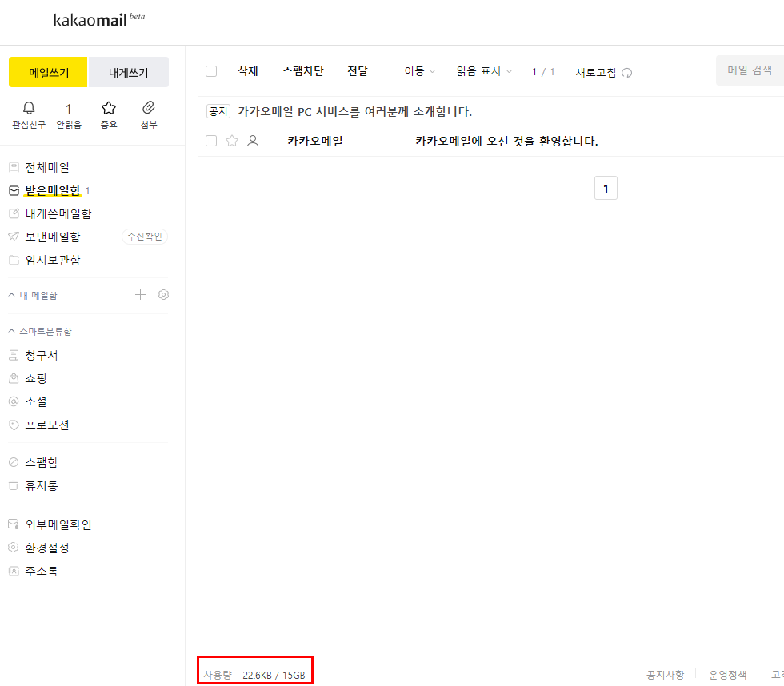Star the 카카오메일 welcome message
784x686 pixels.
pyautogui.click(x=232, y=141)
